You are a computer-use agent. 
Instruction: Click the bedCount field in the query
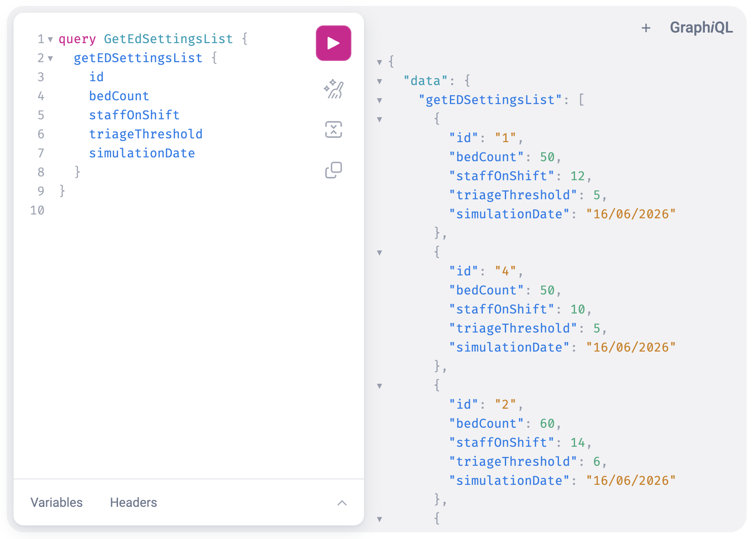[119, 96]
